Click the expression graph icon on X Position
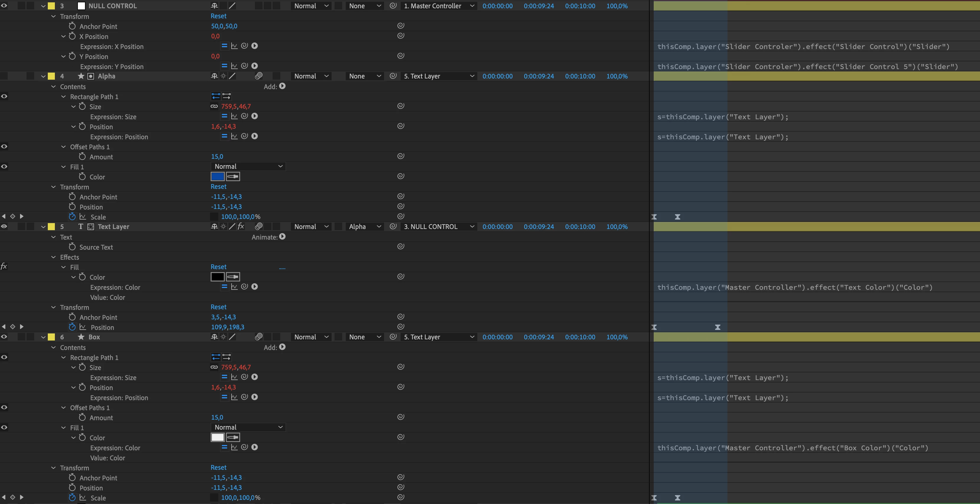The image size is (980, 504). tap(234, 46)
